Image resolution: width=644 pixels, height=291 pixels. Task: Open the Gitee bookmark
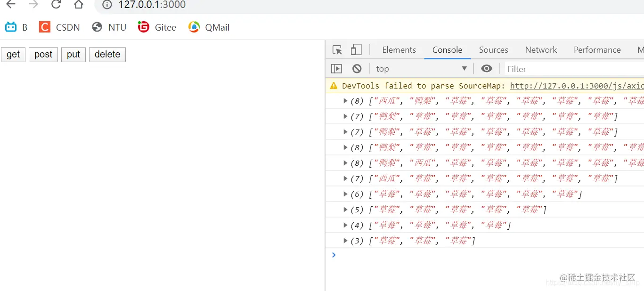click(x=157, y=27)
